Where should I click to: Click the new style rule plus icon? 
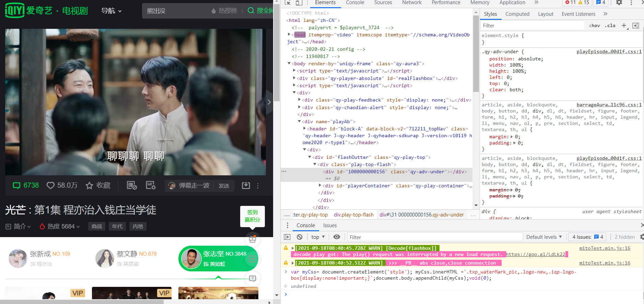click(624, 26)
